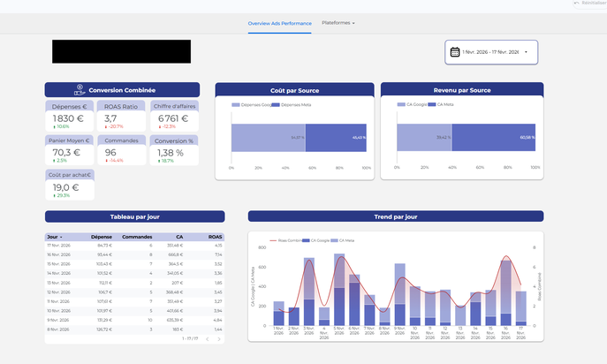Select the Overview Ads Performance tab
This screenshot has height=364, width=607.
pyautogui.click(x=281, y=22)
